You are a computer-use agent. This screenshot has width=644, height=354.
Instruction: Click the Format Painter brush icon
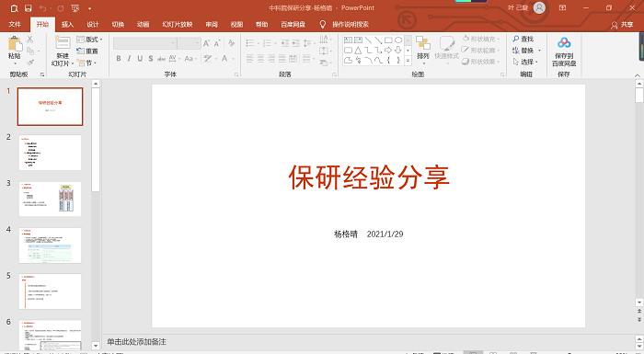30,63
